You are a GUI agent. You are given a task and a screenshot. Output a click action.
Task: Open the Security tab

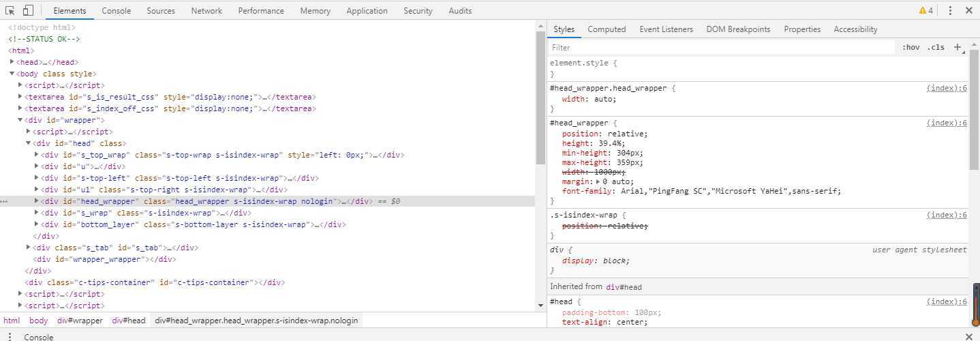click(x=418, y=10)
